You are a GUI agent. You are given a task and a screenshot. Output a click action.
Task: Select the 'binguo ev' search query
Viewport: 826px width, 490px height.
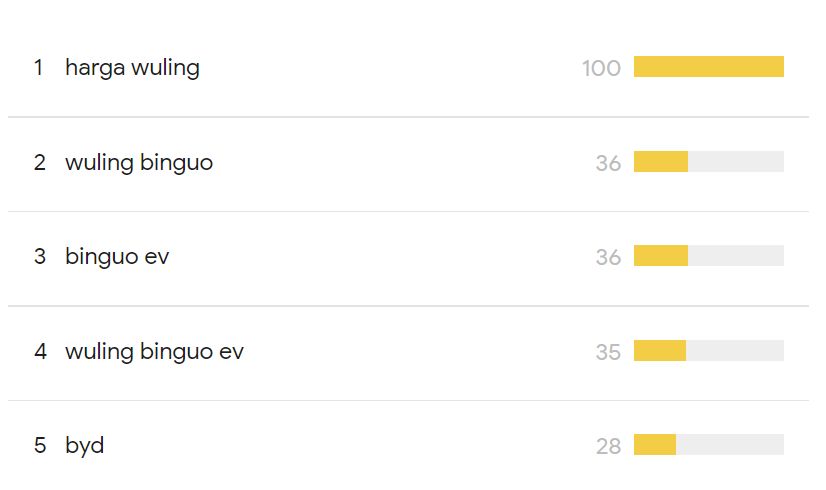(117, 257)
